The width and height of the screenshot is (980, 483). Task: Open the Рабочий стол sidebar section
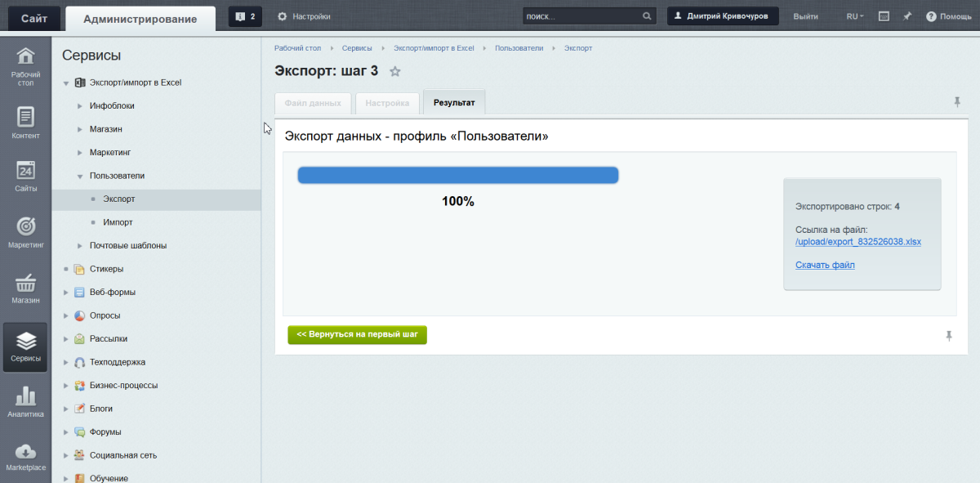click(25, 67)
